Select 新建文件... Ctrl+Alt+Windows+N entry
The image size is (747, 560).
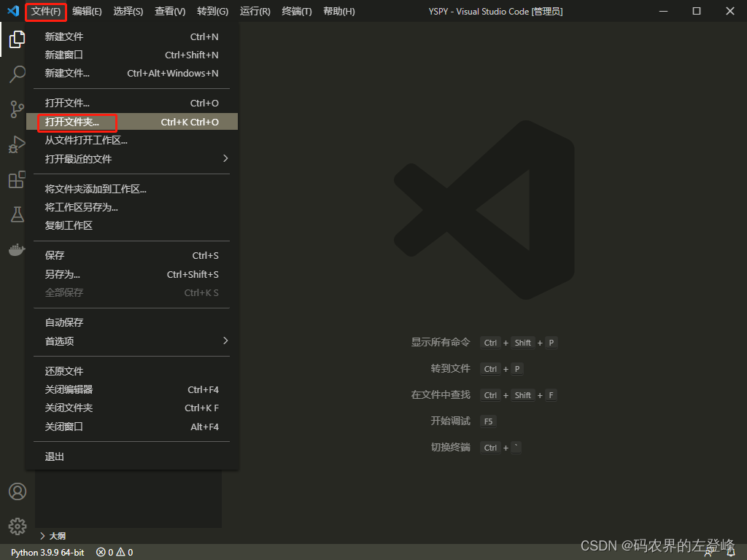coord(132,74)
